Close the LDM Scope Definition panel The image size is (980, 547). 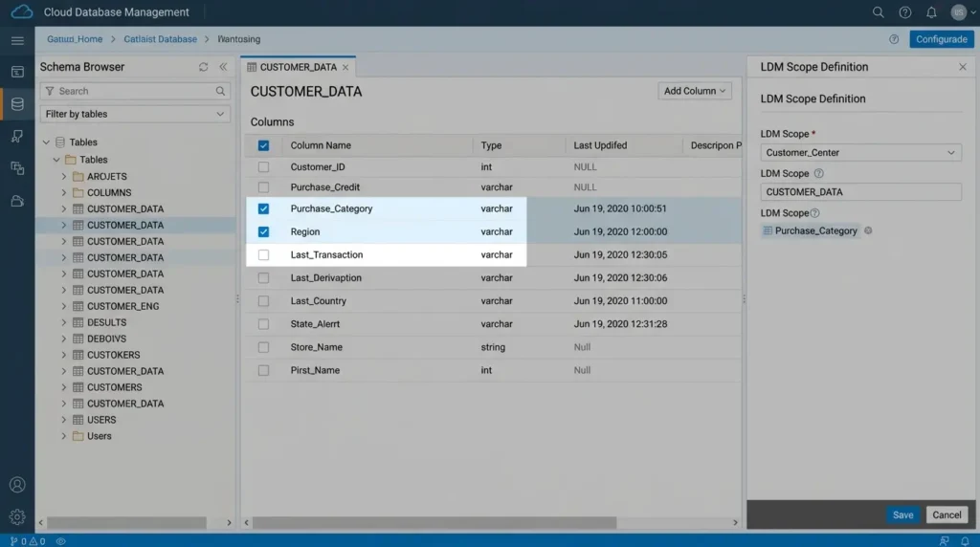pyautogui.click(x=963, y=67)
